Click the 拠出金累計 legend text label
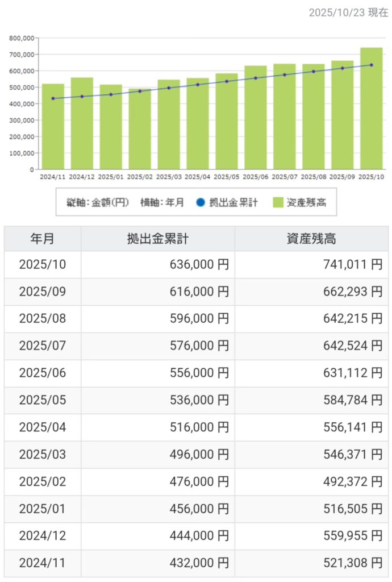 point(233,203)
